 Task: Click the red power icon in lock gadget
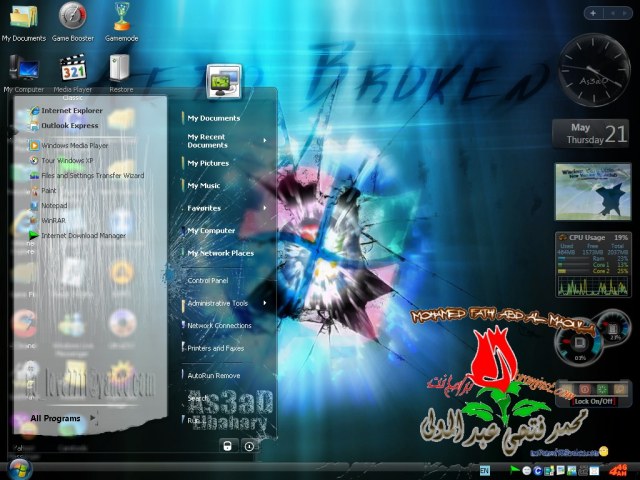584,389
